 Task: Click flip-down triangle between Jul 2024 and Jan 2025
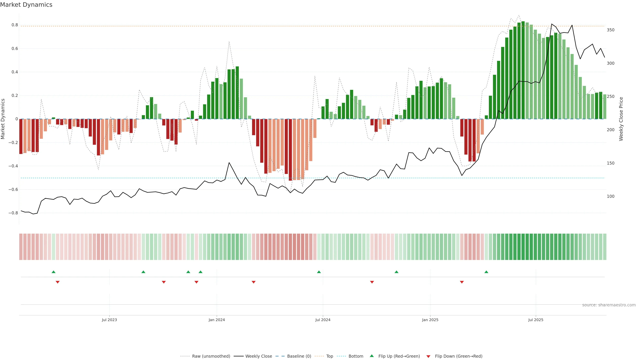point(372,282)
